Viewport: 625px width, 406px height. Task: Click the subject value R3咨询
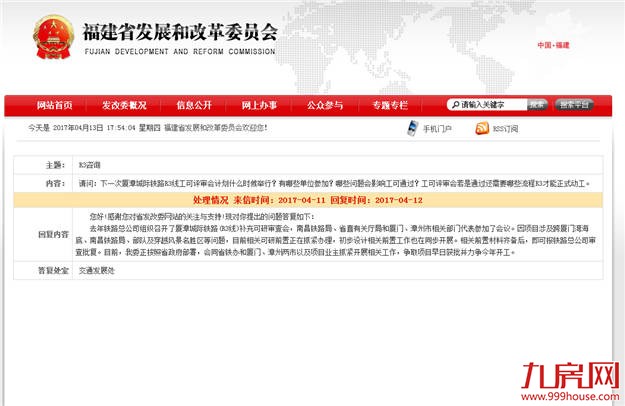click(x=90, y=165)
